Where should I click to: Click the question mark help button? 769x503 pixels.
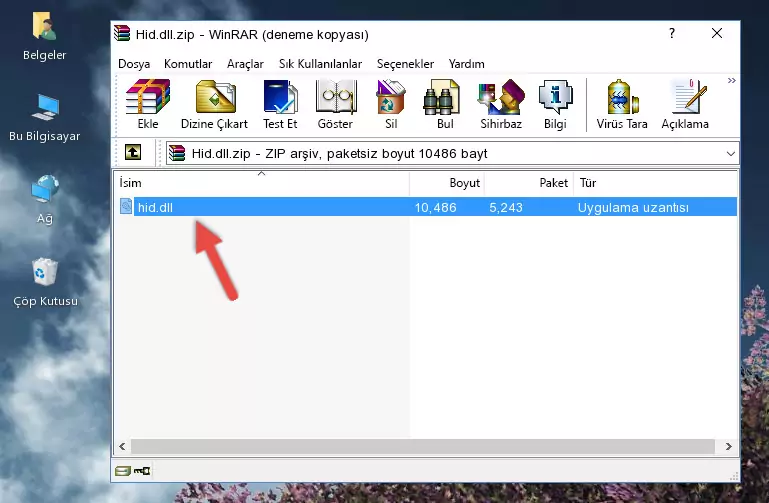click(x=672, y=33)
